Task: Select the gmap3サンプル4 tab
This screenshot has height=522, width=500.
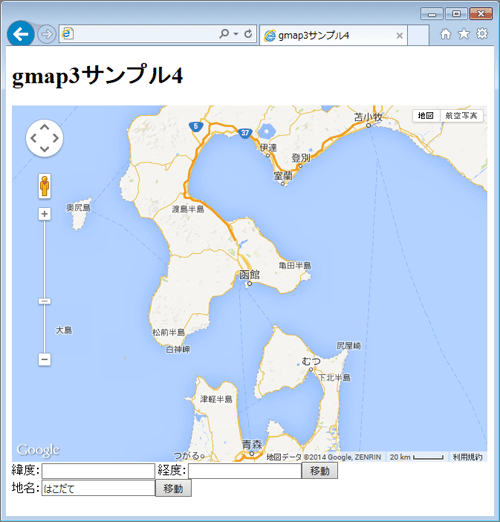Action: pos(333,35)
